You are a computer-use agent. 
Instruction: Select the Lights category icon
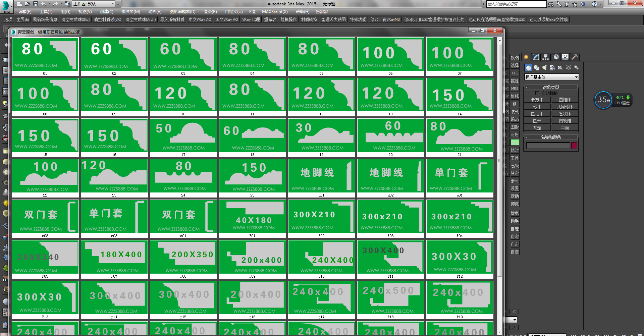click(x=544, y=68)
